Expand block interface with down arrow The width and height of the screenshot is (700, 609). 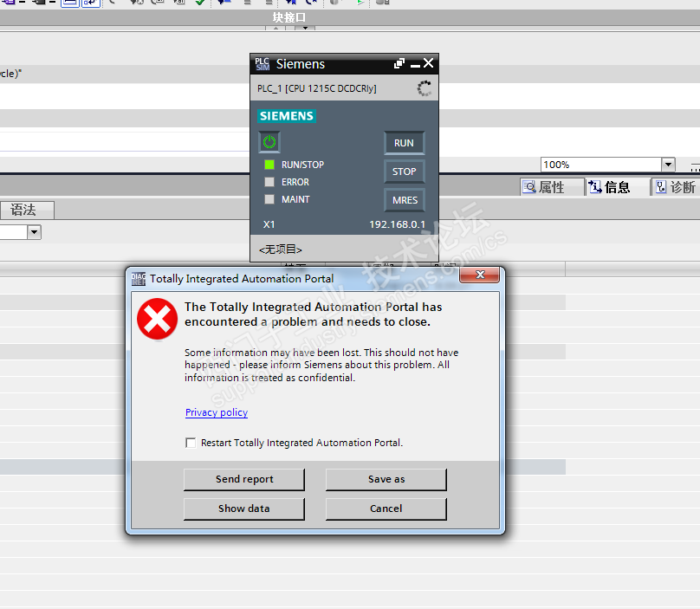click(x=305, y=28)
